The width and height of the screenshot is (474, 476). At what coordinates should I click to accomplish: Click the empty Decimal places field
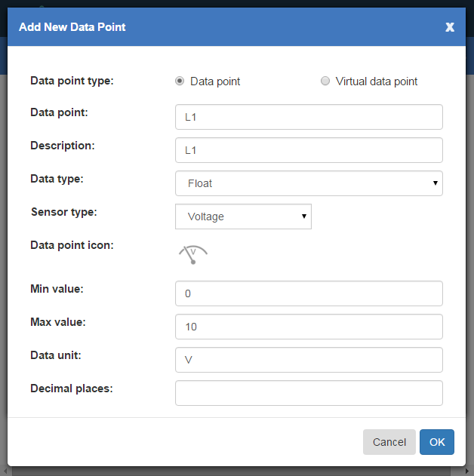[x=309, y=393]
